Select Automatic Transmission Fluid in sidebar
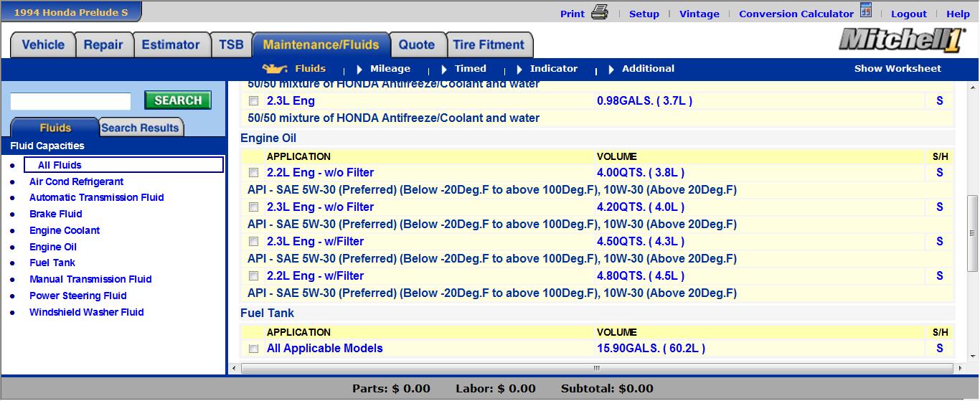The height and width of the screenshot is (401, 980). coord(97,197)
